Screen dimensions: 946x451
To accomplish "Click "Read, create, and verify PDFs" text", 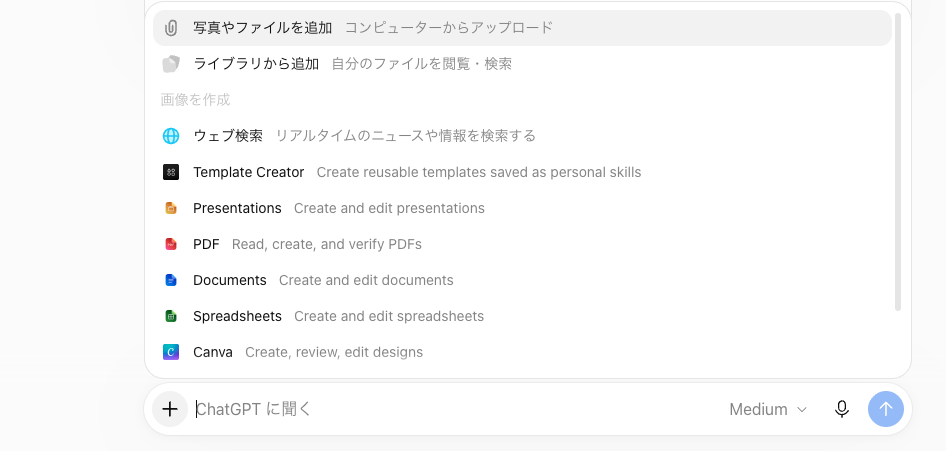I will [326, 244].
